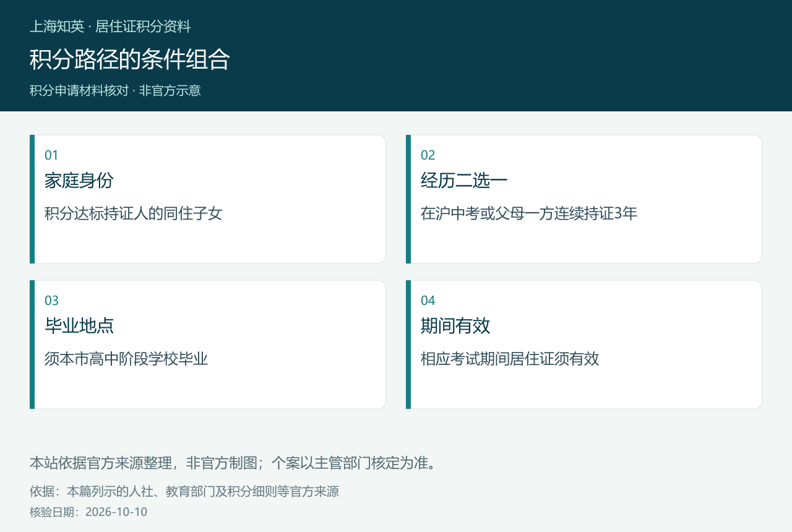
Task: Click the source line starting with '依据：'
Action: click(184, 492)
